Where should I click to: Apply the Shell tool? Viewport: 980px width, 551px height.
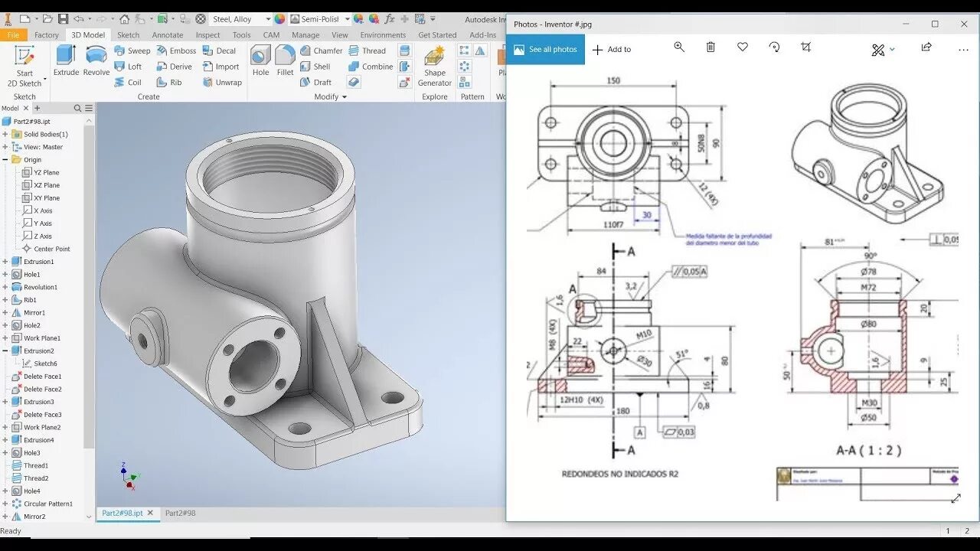coord(315,67)
